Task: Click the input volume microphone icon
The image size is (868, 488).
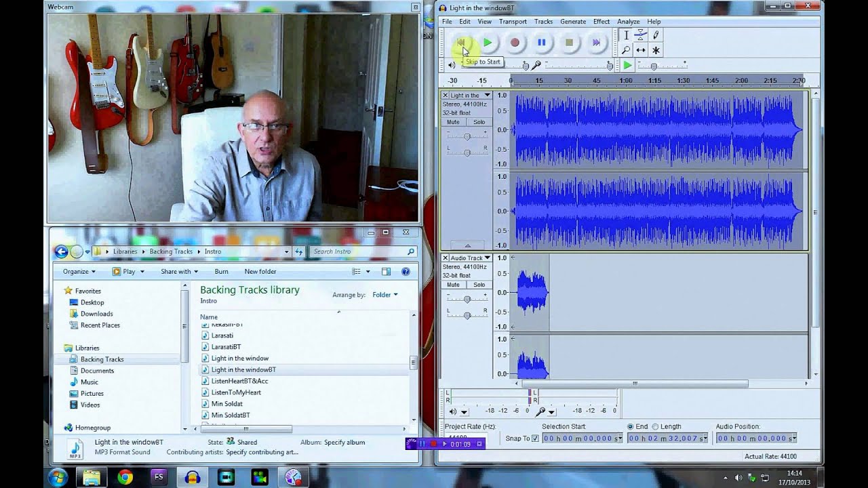Action: pos(536,65)
